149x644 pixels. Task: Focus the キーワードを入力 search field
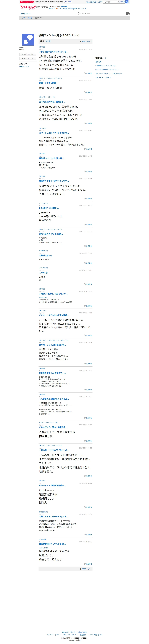coord(102,14)
